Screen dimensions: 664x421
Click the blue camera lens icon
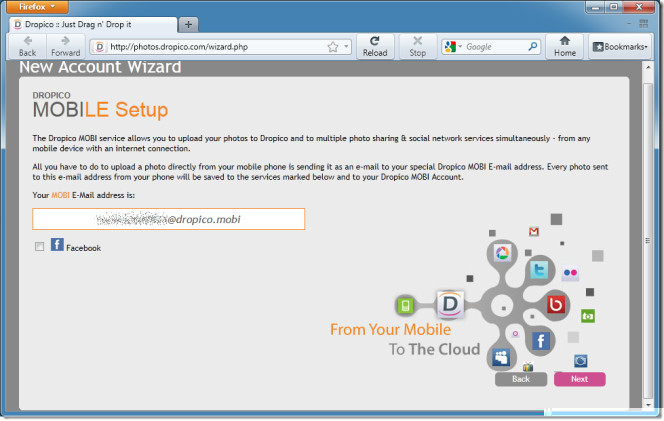click(581, 361)
